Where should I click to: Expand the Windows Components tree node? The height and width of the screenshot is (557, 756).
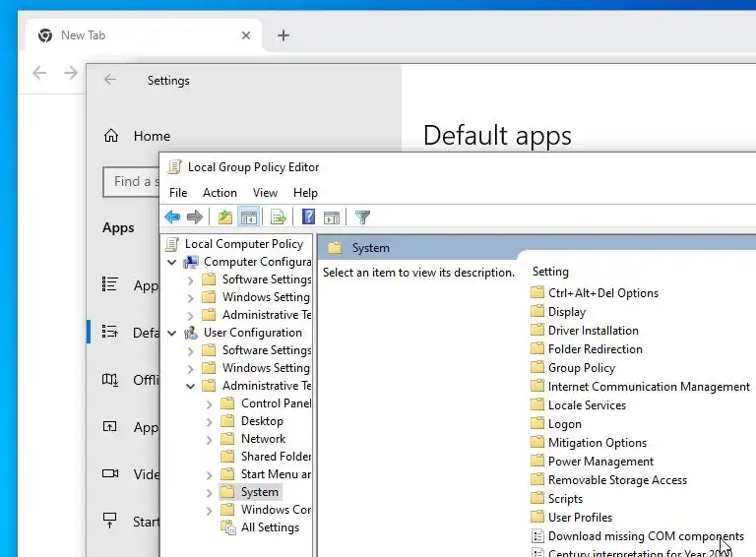pyautogui.click(x=210, y=511)
